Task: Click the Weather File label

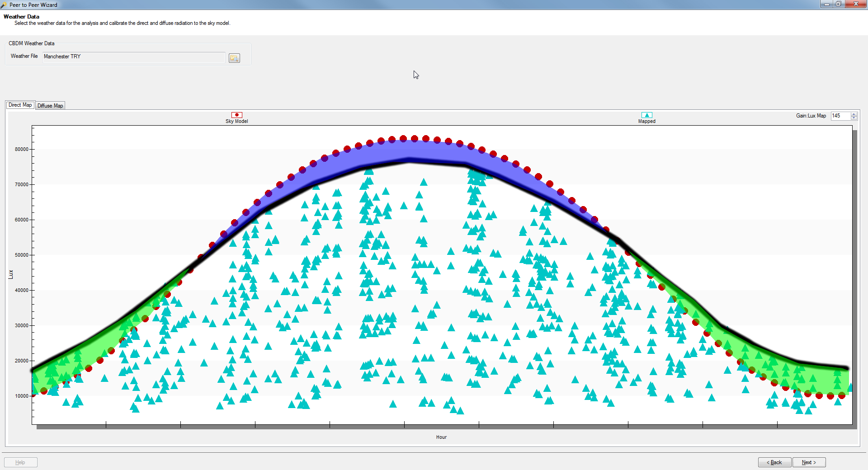Action: [x=24, y=56]
